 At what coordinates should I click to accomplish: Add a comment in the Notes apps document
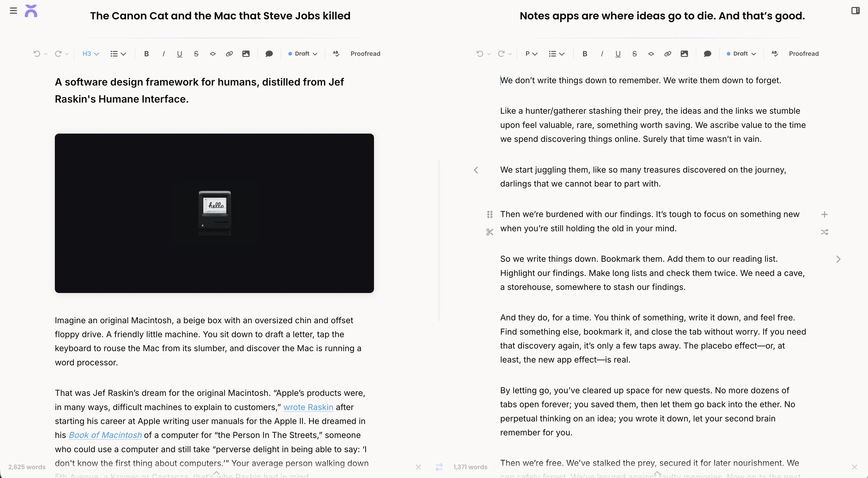(707, 54)
